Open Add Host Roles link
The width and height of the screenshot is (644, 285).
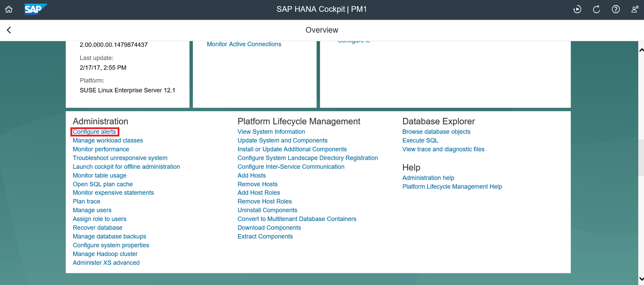[259, 193]
